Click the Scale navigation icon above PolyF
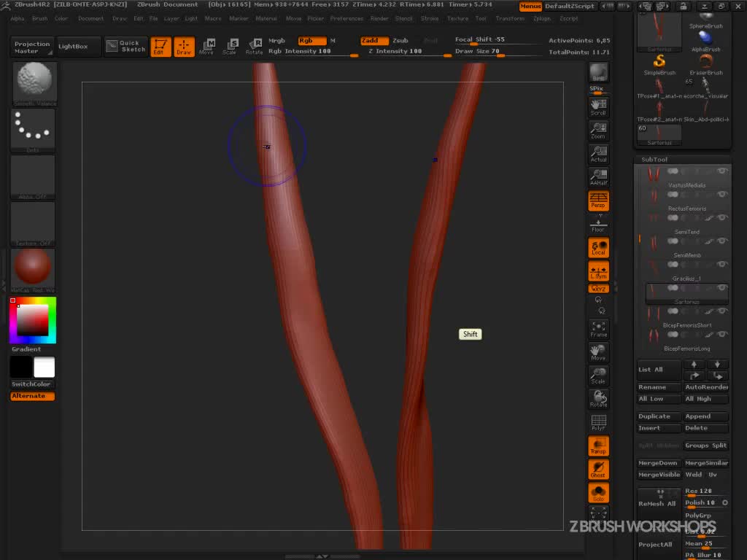747x560 pixels. 598,376
